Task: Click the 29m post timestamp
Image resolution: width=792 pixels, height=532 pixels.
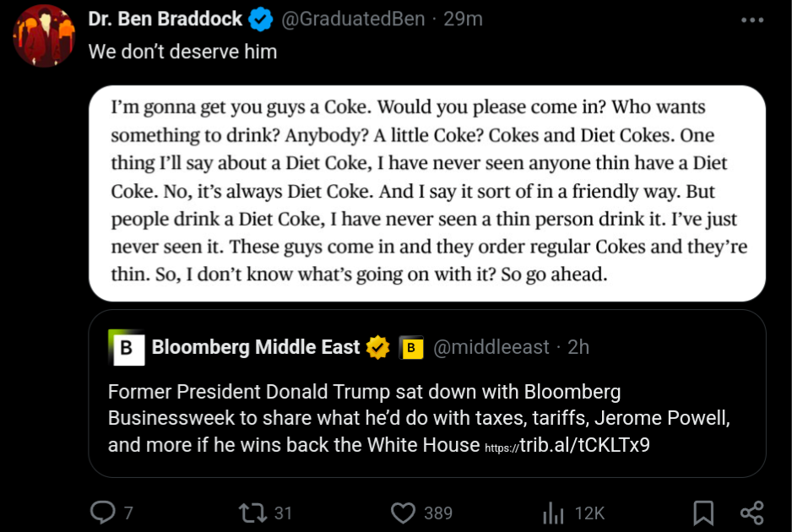Action: click(x=464, y=19)
